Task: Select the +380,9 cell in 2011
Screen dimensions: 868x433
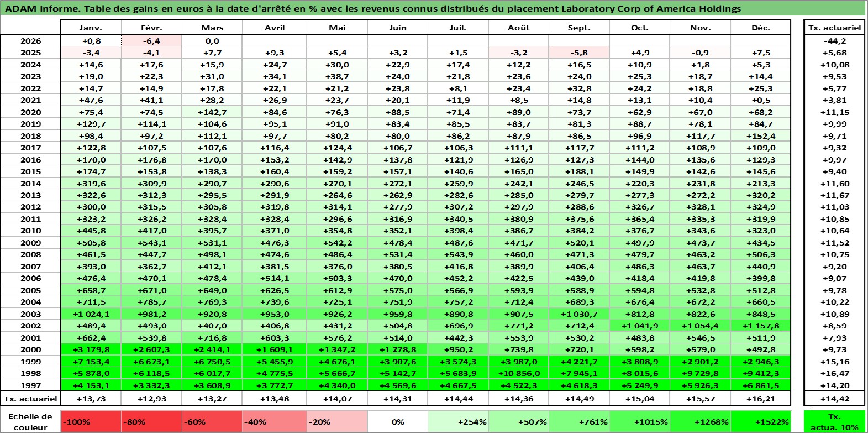Action: 519,219
